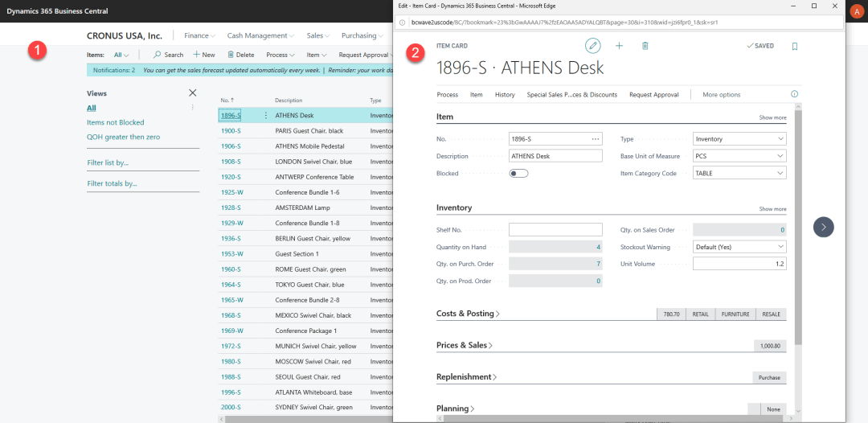Screen dimensions: 868x423
Task: Open the Cash Management menu
Action: [x=260, y=35]
